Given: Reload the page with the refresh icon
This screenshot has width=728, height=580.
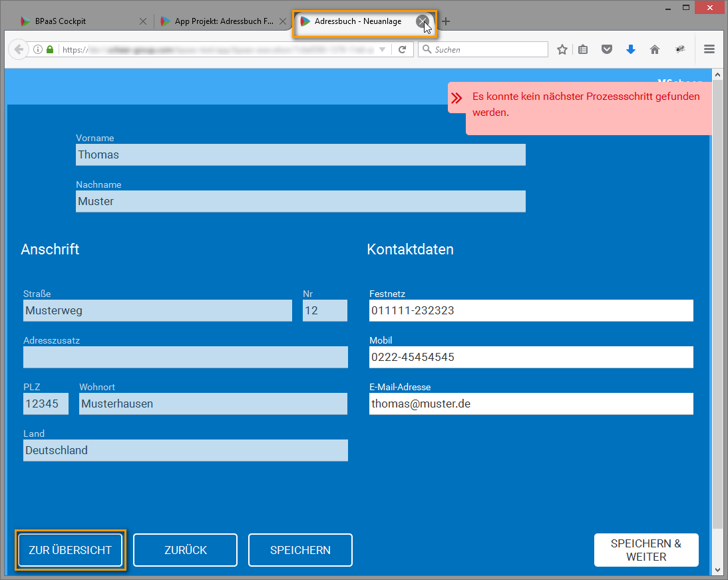Looking at the screenshot, I should (x=402, y=49).
